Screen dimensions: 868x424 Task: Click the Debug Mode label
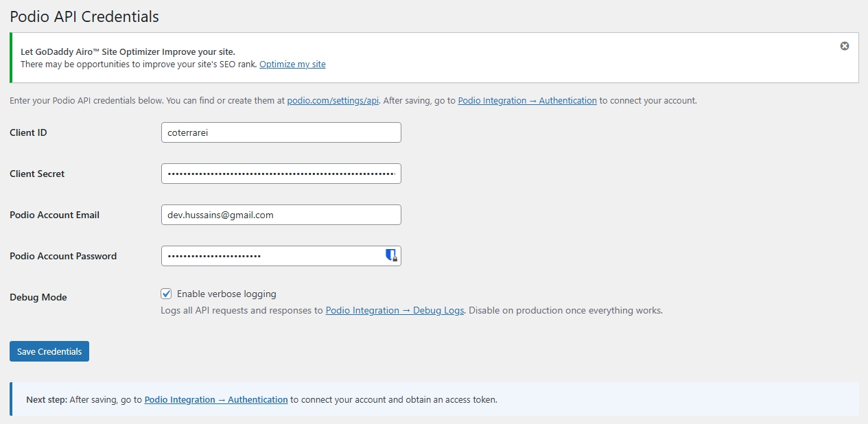(x=38, y=297)
